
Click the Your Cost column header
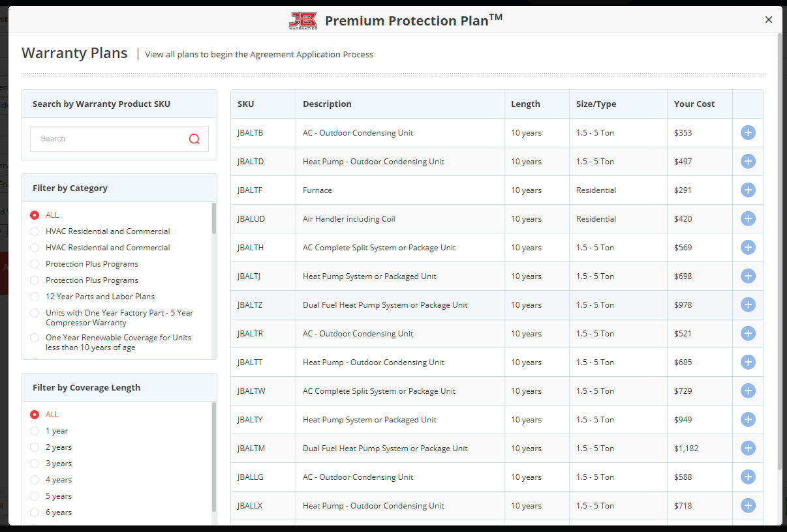pyautogui.click(x=694, y=104)
